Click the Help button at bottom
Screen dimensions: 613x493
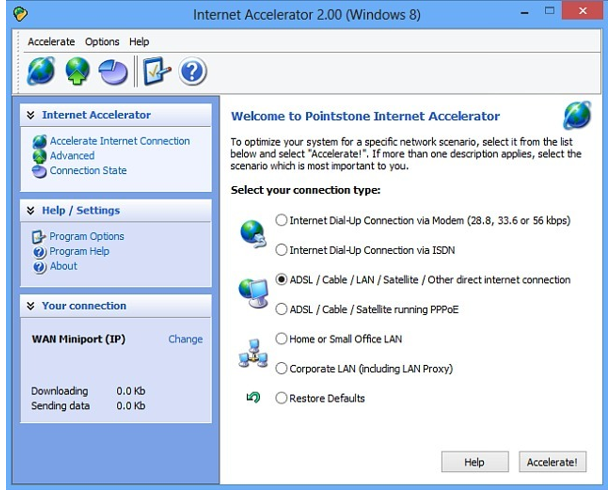tap(474, 462)
